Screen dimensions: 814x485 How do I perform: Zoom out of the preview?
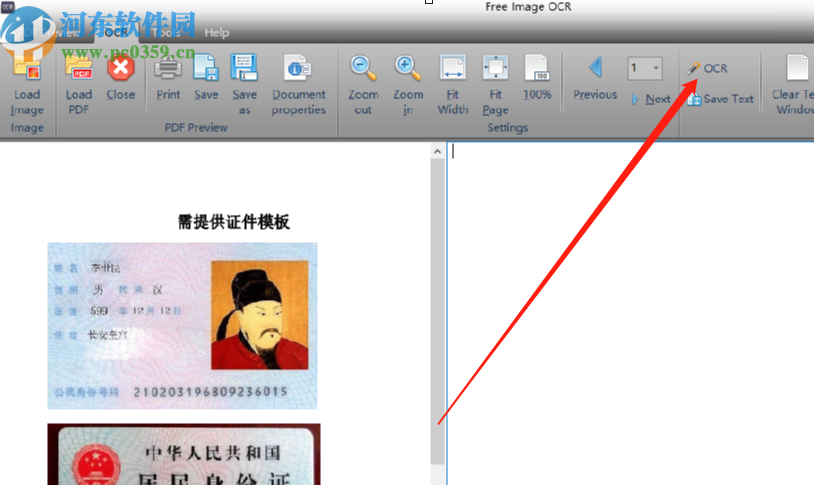(363, 85)
